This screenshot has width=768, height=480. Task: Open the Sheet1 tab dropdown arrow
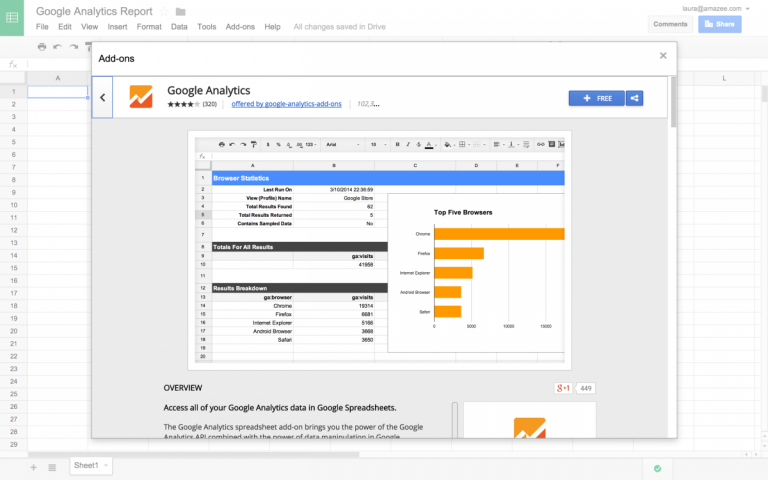point(106,465)
